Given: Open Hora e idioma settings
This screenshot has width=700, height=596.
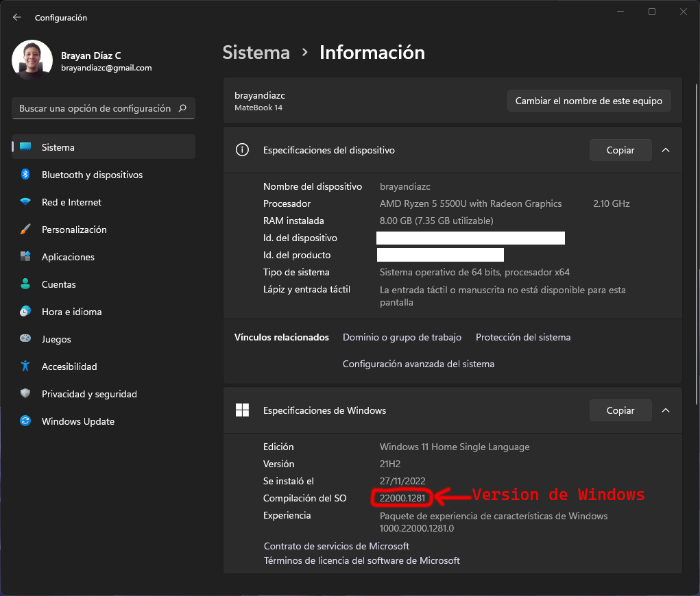Looking at the screenshot, I should click(x=103, y=312).
